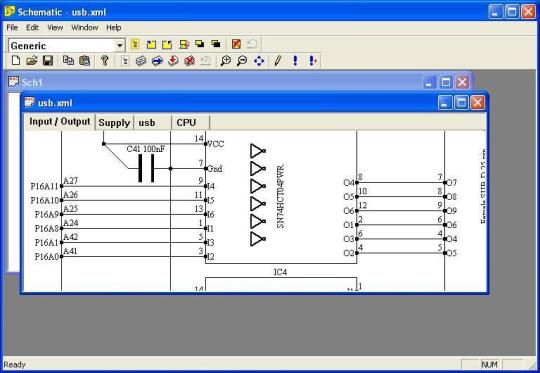Viewport: 540px width, 373px height.
Task: Open the Generic library dropdown
Action: click(x=120, y=45)
